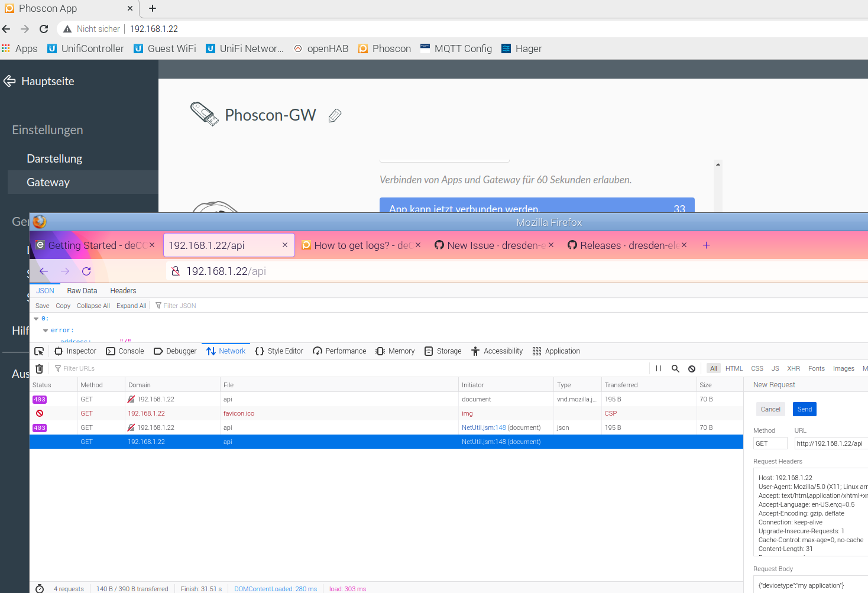Pause network traffic recording
868x593 pixels.
[x=658, y=368]
